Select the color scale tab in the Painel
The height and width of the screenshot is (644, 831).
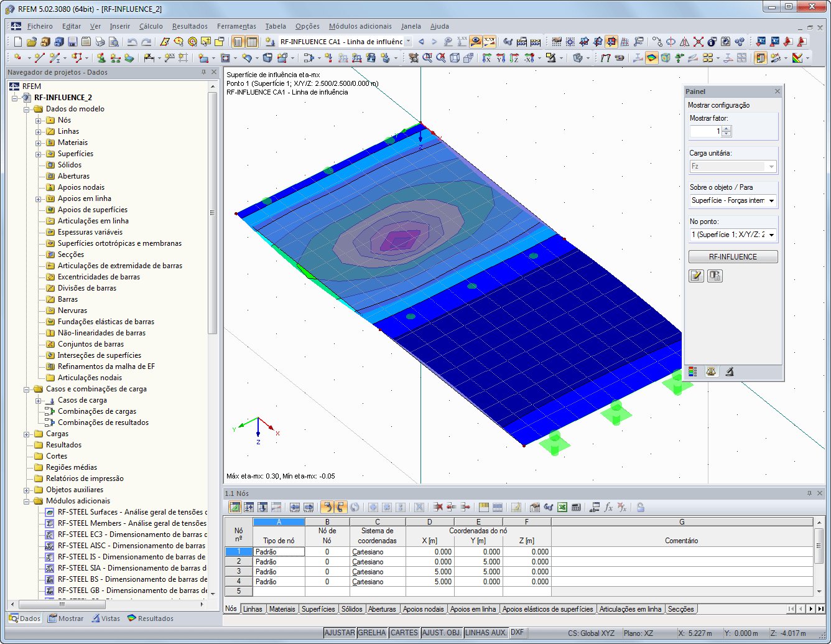(692, 371)
